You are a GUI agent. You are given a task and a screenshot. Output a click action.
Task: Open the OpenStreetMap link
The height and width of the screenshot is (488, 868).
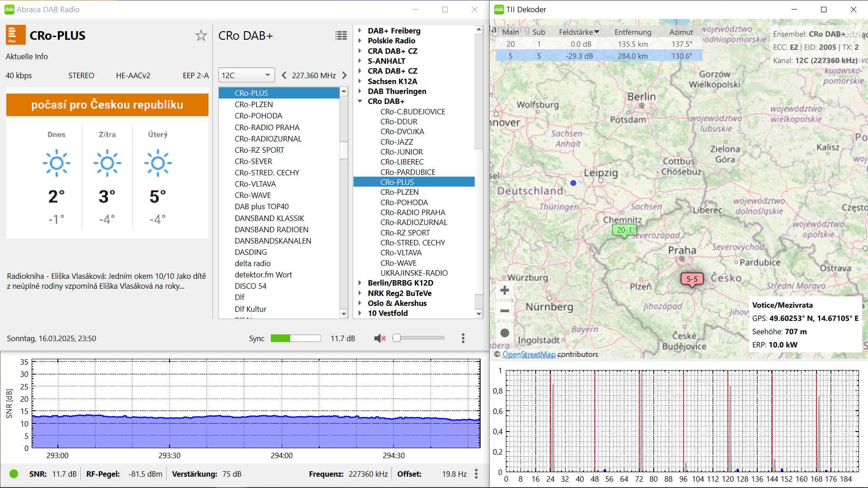pyautogui.click(x=528, y=355)
